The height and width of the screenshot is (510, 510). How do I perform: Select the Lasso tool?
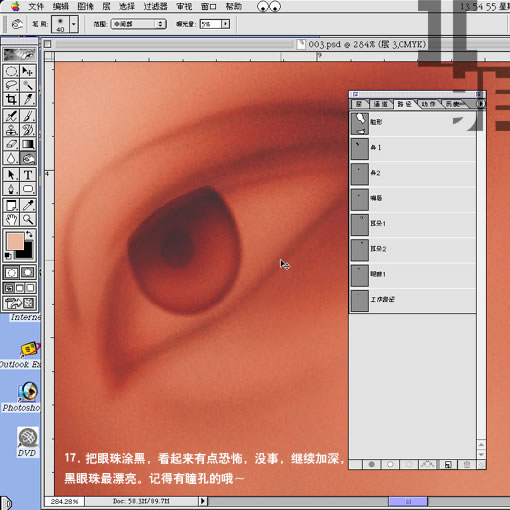point(11,85)
